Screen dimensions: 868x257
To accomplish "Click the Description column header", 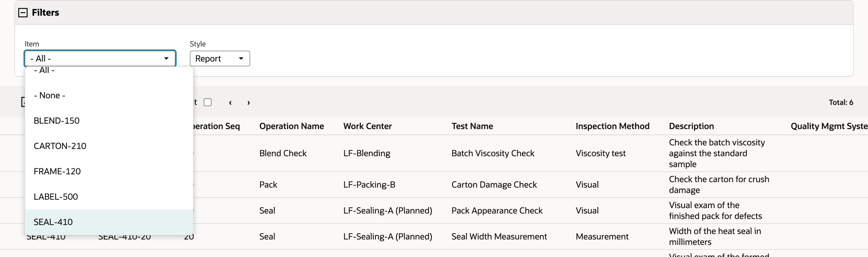I will click(x=691, y=126).
